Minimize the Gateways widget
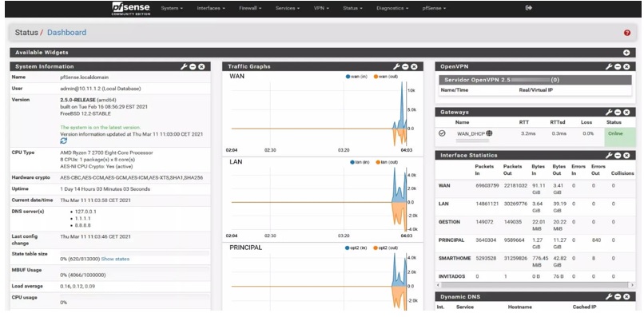 (x=618, y=112)
